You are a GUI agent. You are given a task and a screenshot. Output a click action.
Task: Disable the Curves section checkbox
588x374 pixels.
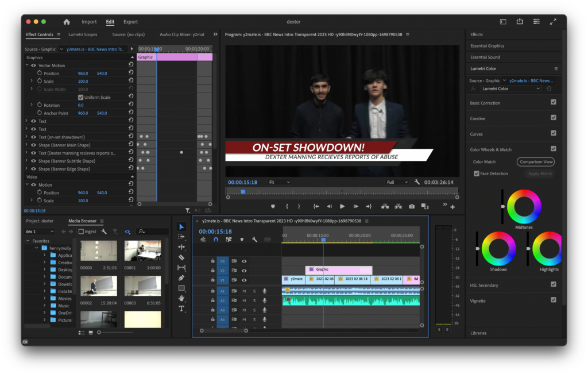point(554,133)
